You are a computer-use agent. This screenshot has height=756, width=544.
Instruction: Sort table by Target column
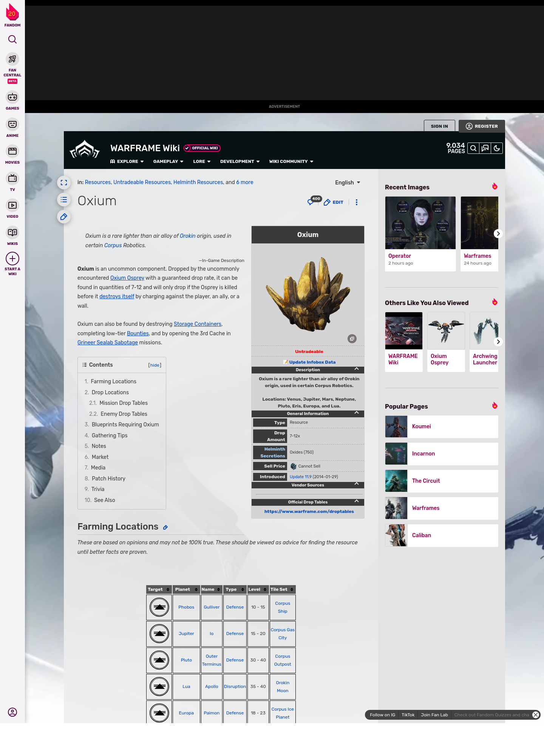[159, 589]
